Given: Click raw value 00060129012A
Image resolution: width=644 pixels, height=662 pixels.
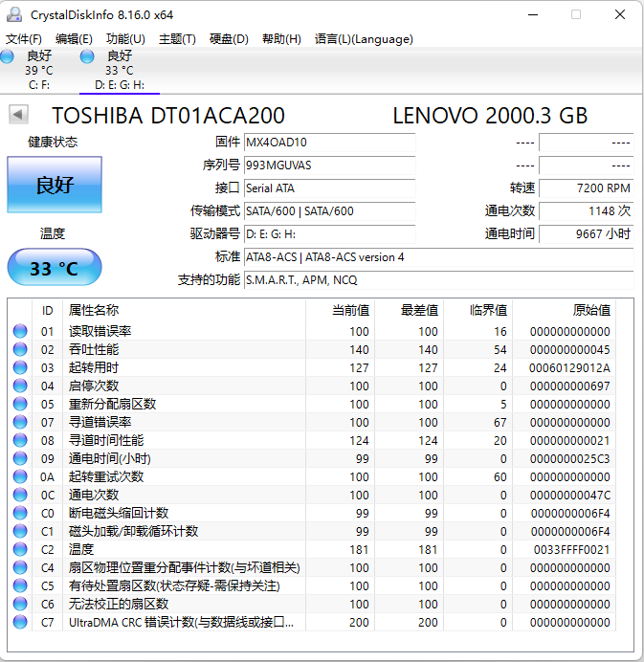Looking at the screenshot, I should (x=569, y=367).
